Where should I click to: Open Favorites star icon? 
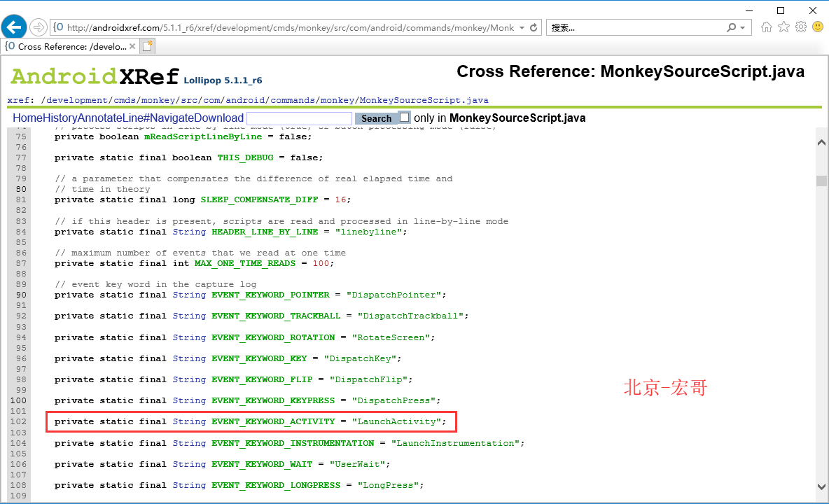(783, 27)
